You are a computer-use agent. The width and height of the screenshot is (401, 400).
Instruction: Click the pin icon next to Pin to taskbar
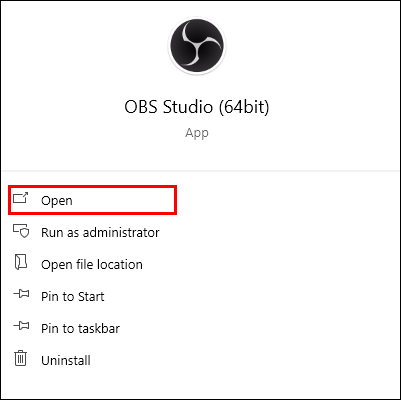point(21,326)
